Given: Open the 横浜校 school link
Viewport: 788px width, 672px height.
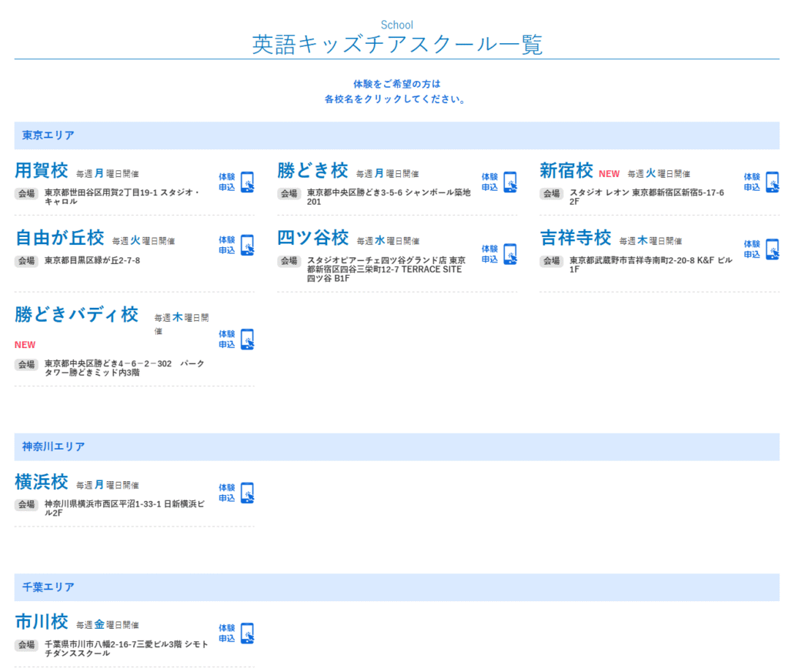Looking at the screenshot, I should (42, 482).
